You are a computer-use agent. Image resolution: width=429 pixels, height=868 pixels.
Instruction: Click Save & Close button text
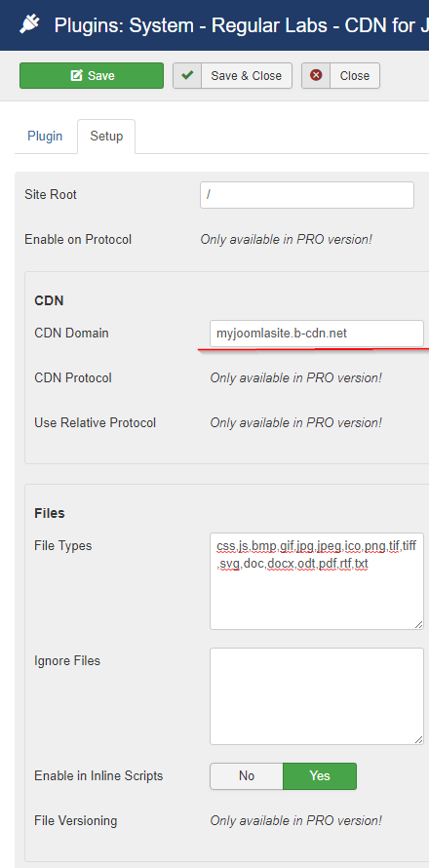point(247,76)
